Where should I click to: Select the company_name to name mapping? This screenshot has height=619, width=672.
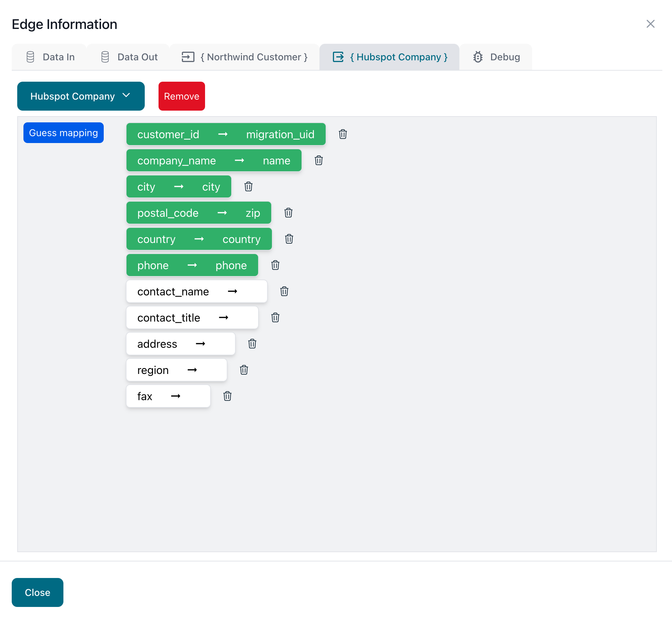point(214,160)
